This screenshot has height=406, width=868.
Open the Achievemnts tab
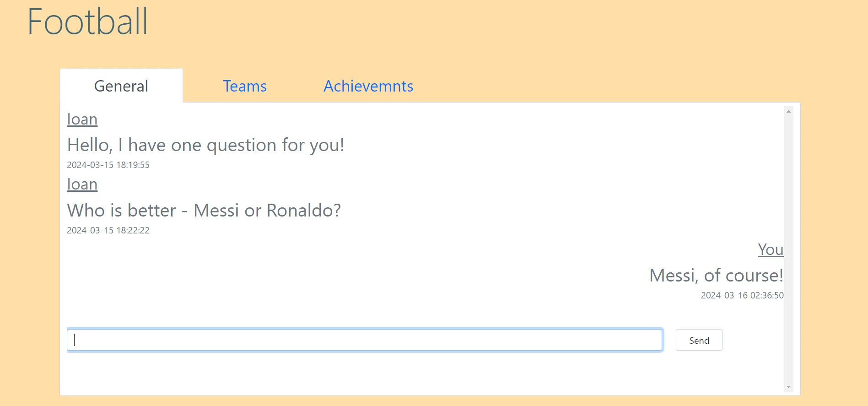(368, 86)
